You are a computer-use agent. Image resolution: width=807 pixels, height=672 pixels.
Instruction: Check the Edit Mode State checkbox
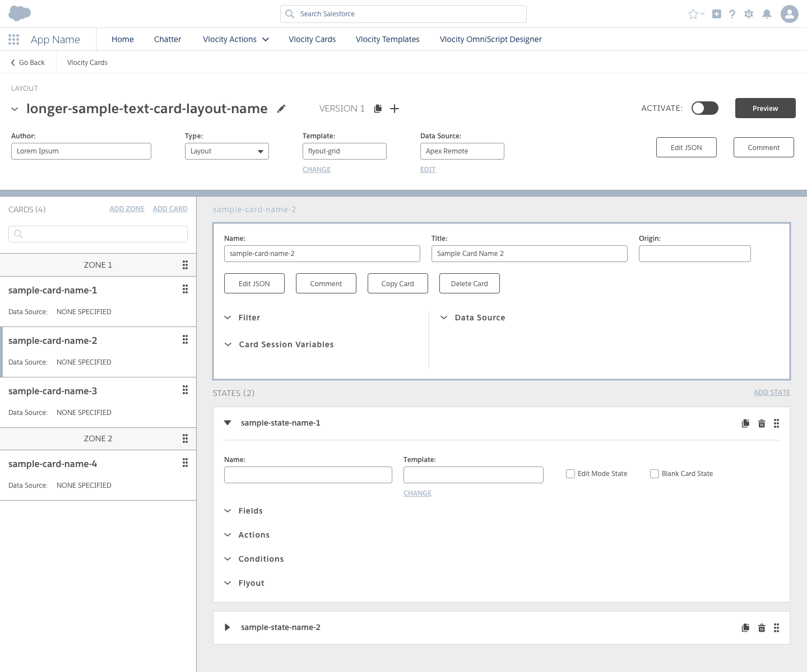point(571,474)
